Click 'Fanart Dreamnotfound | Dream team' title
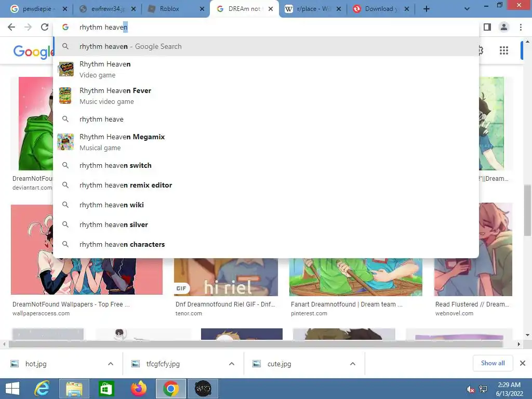This screenshot has height=399, width=532. click(347, 304)
